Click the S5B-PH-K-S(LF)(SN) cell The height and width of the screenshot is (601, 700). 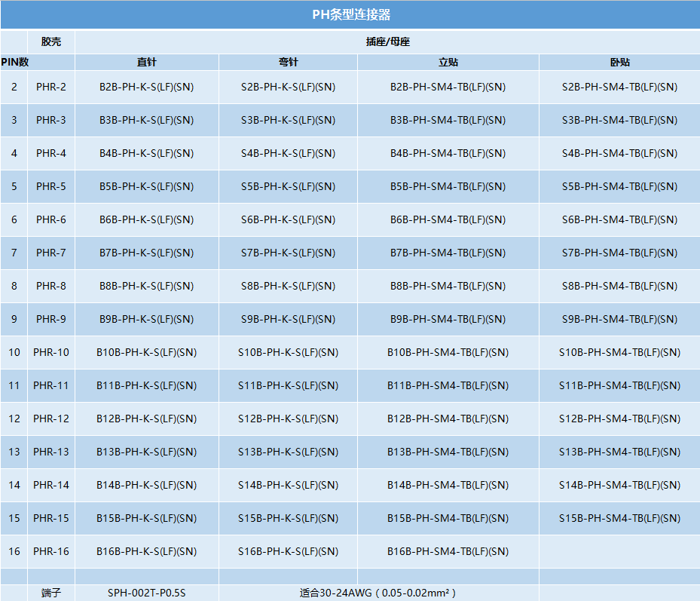pyautogui.click(x=288, y=186)
